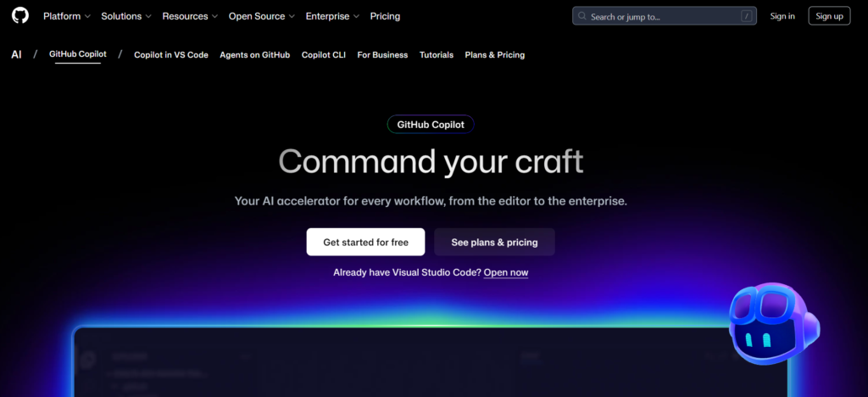
Task: Expand the Solutions dropdown menu
Action: 126,16
